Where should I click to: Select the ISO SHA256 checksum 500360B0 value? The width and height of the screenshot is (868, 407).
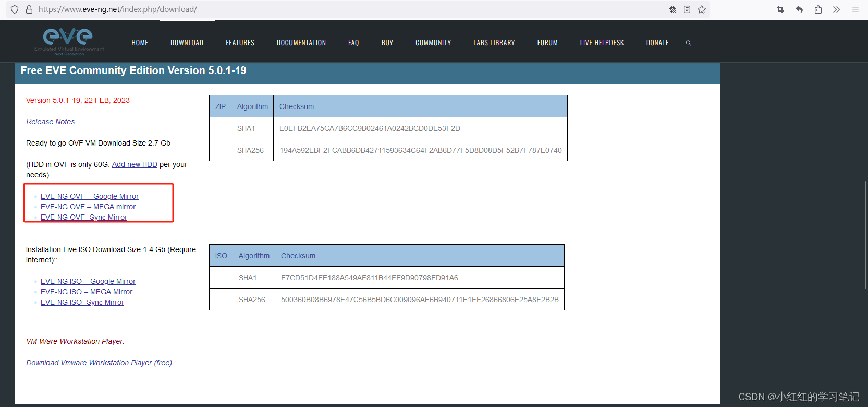point(420,300)
